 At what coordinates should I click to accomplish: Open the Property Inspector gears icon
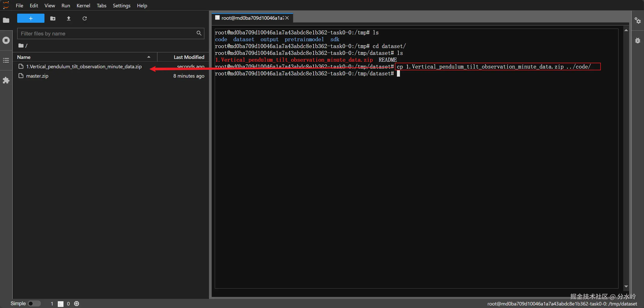(637, 20)
